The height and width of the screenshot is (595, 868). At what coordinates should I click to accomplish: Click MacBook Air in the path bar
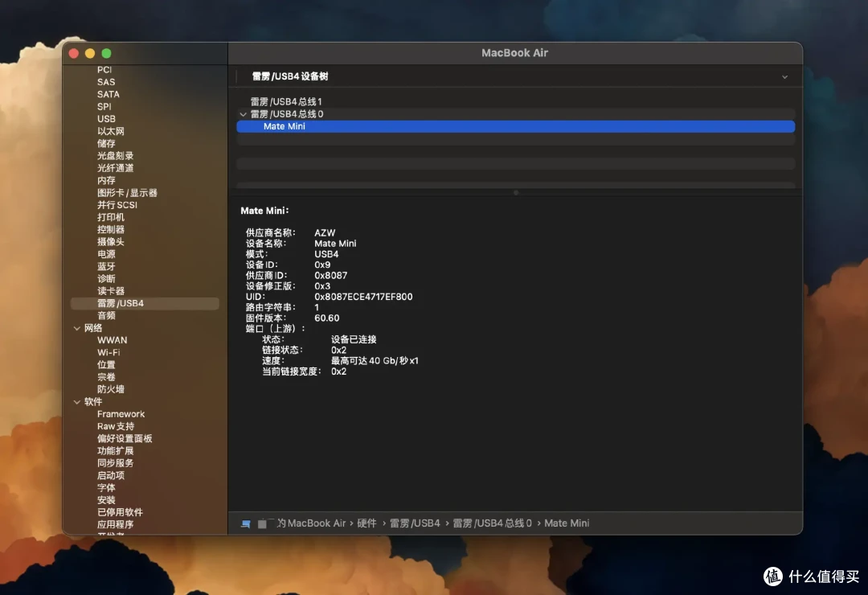coord(316,523)
